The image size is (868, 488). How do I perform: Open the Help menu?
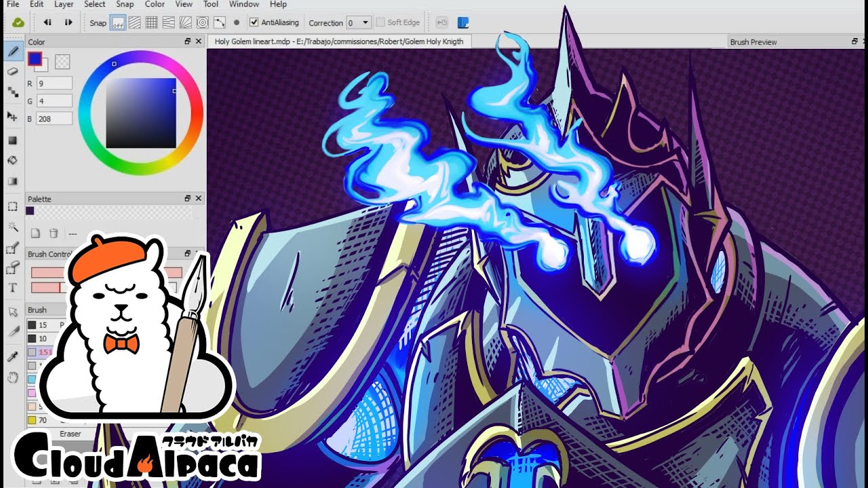[x=278, y=4]
